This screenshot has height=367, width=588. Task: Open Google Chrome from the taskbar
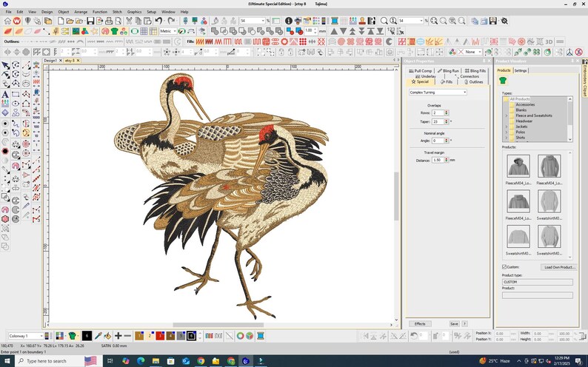click(201, 361)
